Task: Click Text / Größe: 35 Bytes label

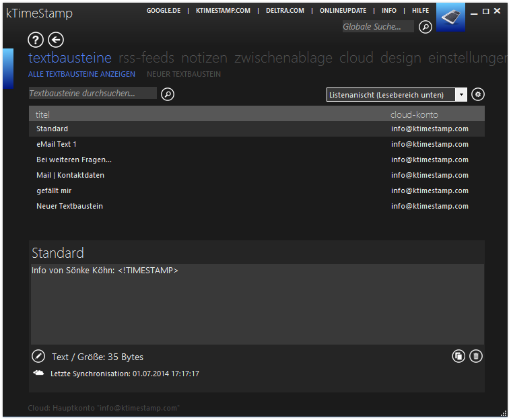Action: [x=98, y=357]
